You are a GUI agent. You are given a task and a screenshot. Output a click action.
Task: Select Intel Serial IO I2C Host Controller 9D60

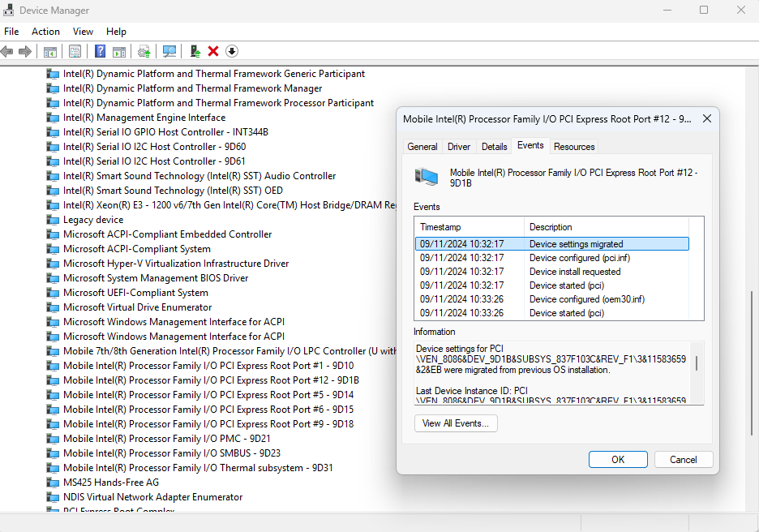coord(154,147)
